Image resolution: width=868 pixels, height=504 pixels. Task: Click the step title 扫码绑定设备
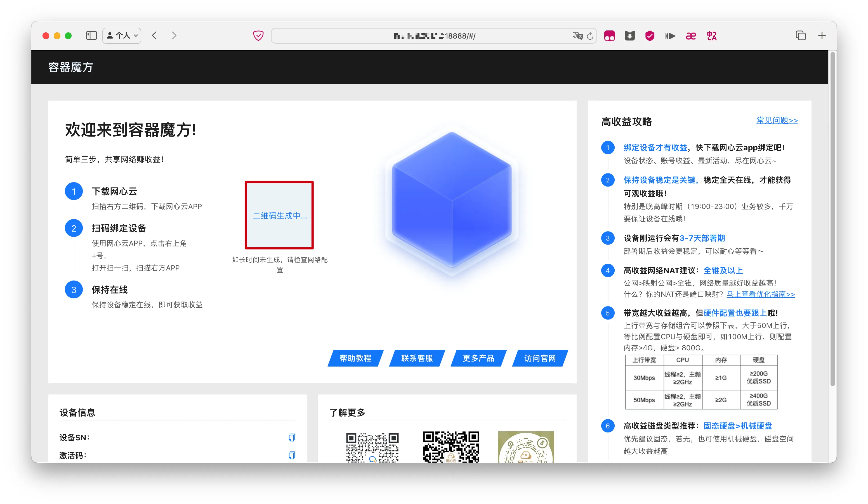pos(119,228)
